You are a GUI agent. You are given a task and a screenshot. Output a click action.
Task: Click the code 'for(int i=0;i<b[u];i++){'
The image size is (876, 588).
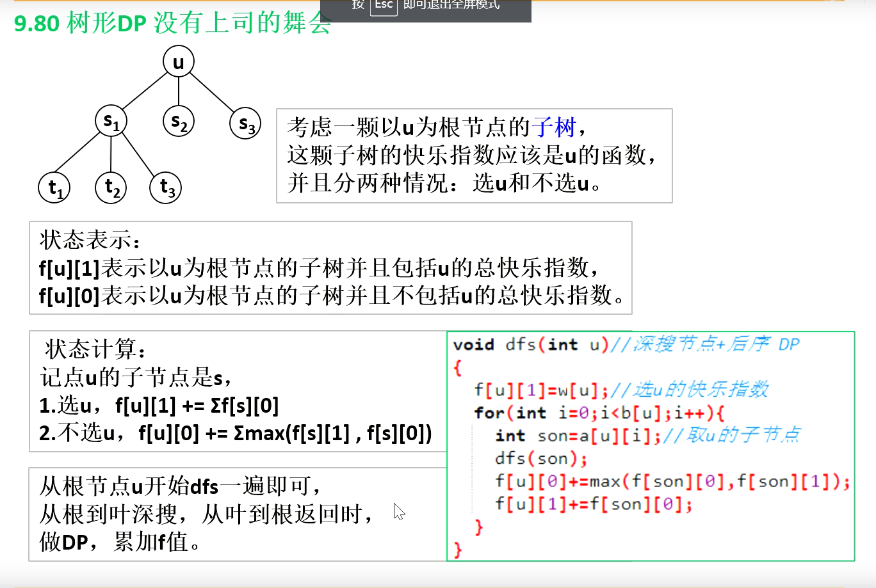(599, 413)
